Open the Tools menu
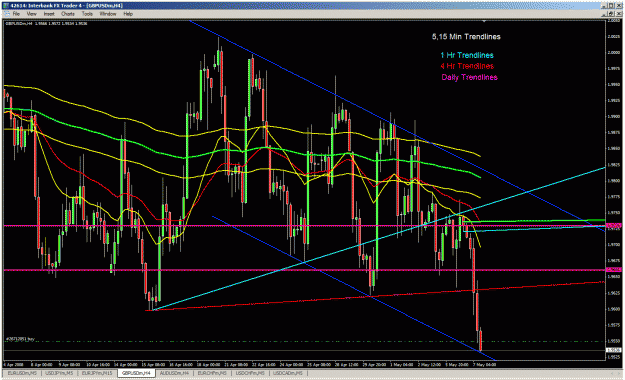Viewport: 625px width, 380px height. 87,14
